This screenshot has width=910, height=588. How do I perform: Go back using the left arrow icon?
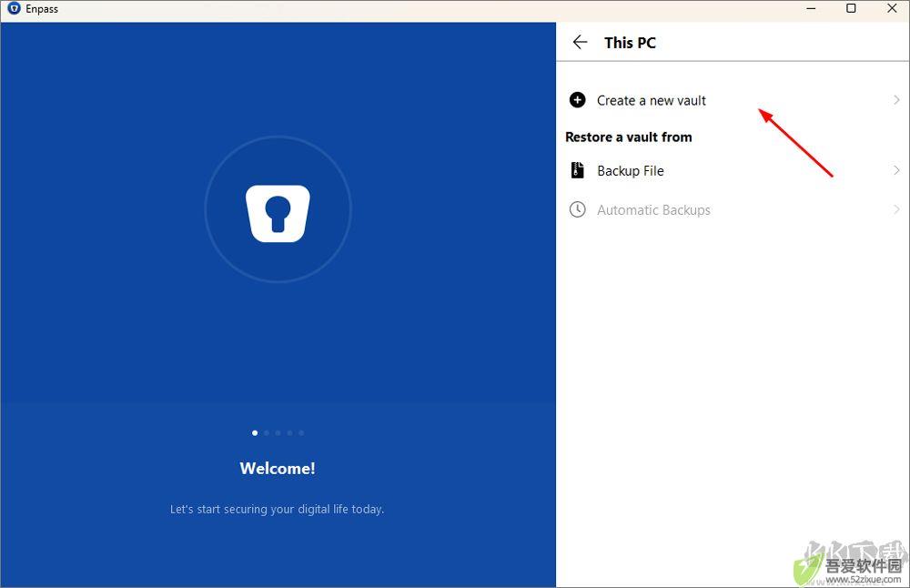coord(580,42)
